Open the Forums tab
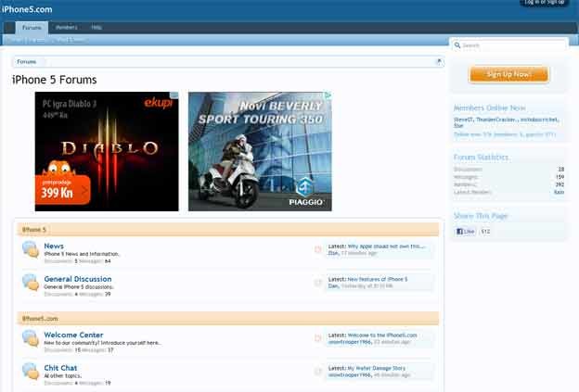Screen dimensions: 579x392 [x=32, y=28]
